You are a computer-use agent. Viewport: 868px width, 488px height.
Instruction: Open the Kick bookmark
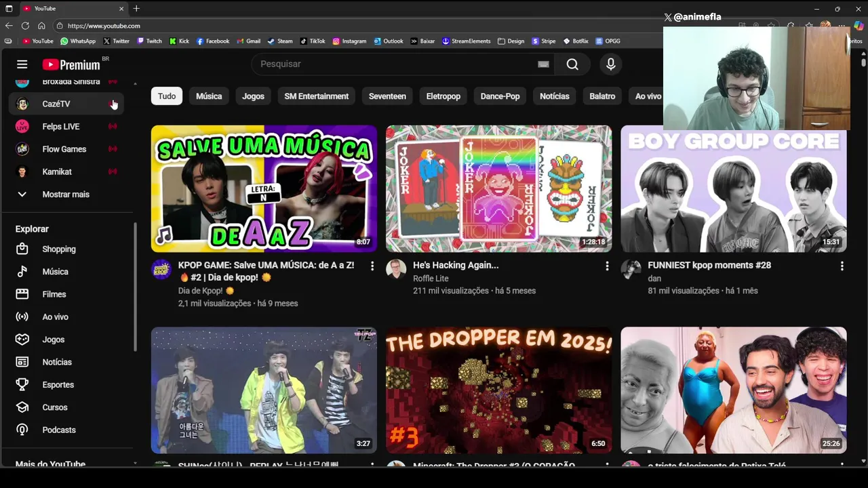(x=179, y=41)
